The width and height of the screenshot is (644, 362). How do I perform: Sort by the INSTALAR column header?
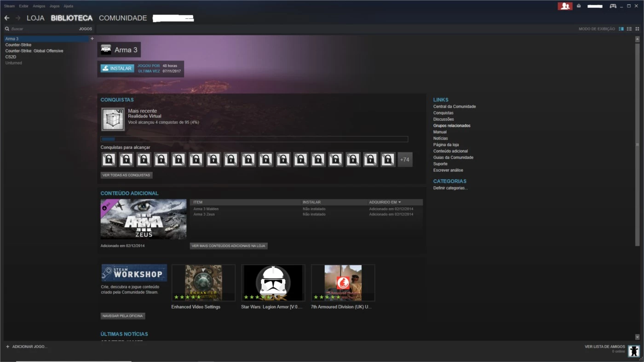click(311, 202)
